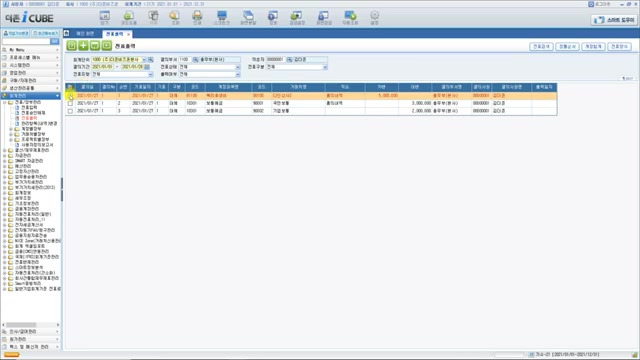The width and height of the screenshot is (640, 360).
Task: Open lookup icon next to 회계단위 field
Action: coord(151,60)
